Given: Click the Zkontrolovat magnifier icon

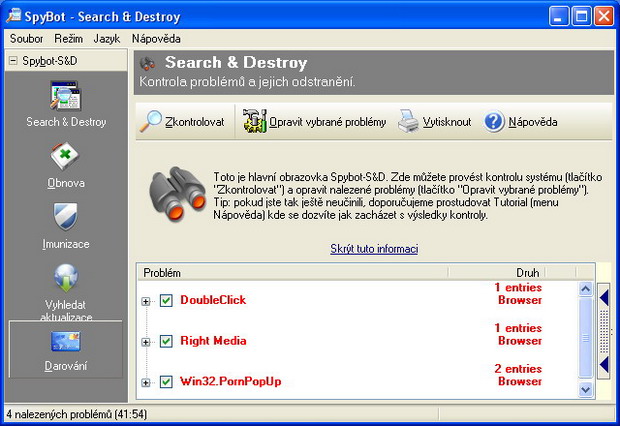Looking at the screenshot, I should click(x=151, y=121).
